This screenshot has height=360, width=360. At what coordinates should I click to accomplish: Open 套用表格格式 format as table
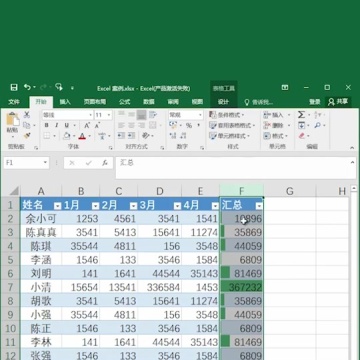click(x=232, y=125)
